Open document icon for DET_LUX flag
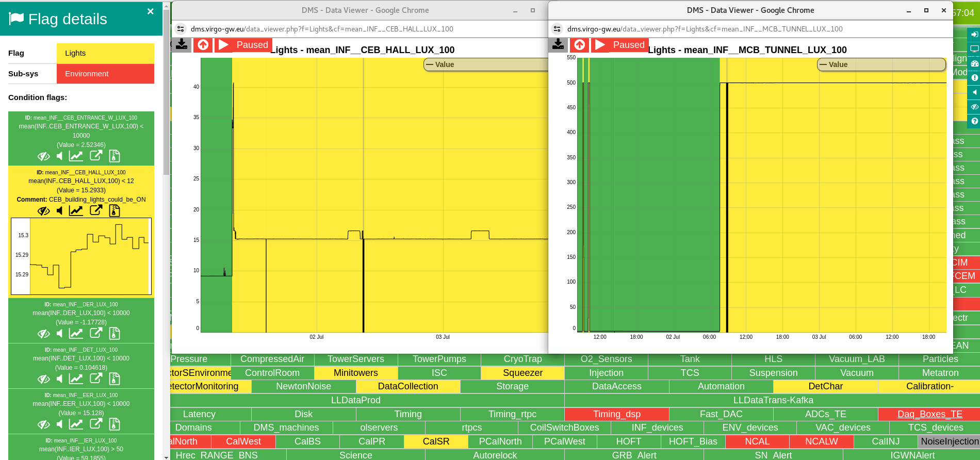Viewport: 980px width, 460px height. [115, 379]
